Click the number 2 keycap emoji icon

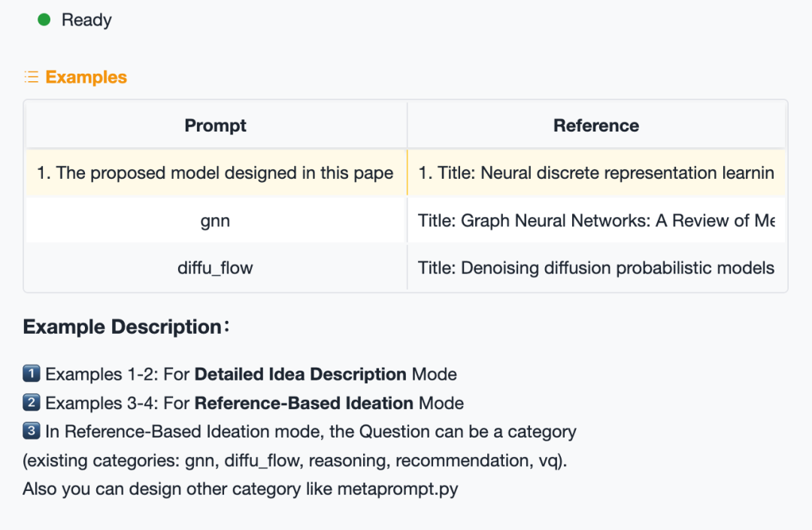[32, 402]
